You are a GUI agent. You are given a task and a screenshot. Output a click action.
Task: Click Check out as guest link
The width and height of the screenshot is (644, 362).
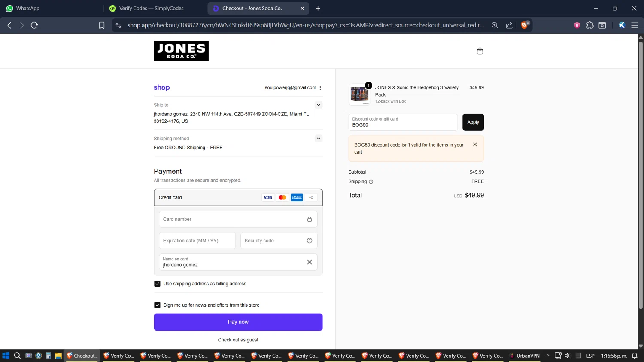click(x=238, y=340)
